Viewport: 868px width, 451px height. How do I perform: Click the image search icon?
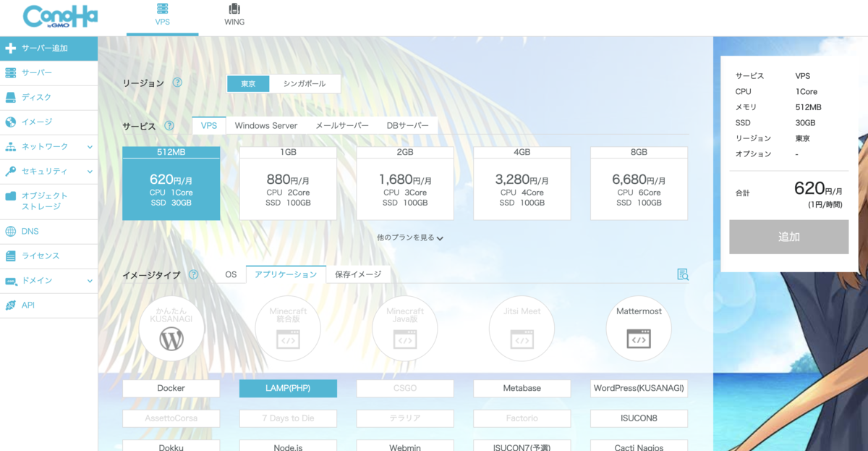pyautogui.click(x=683, y=274)
